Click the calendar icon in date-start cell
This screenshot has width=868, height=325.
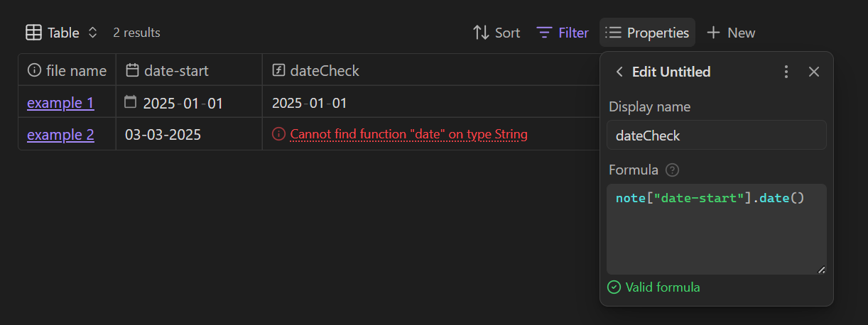[130, 102]
